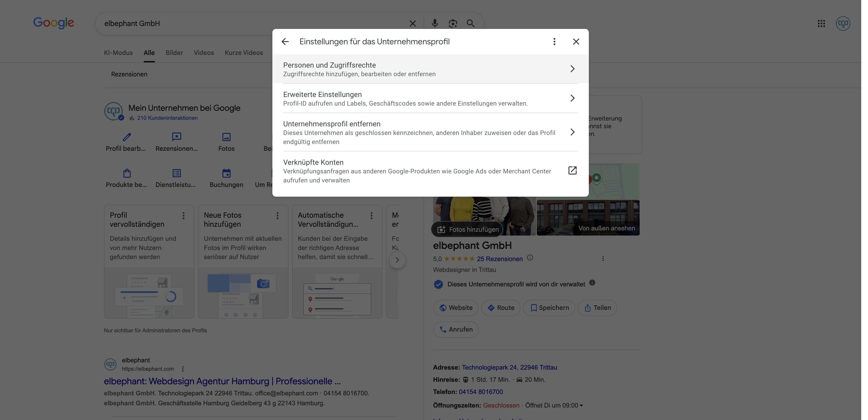
Task: Click the Website button
Action: click(455, 308)
